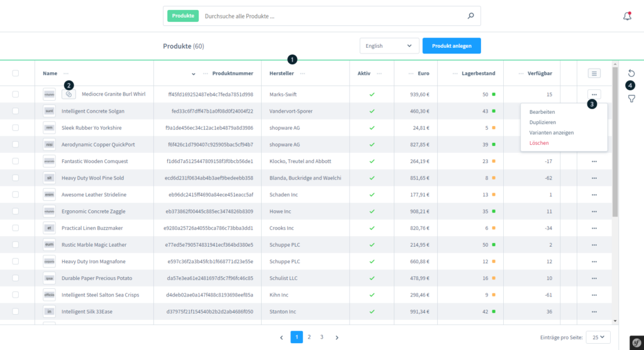Viewport: 644px width, 350px height.
Task: Toggle the select-all checkbox in the header
Action: click(16, 74)
